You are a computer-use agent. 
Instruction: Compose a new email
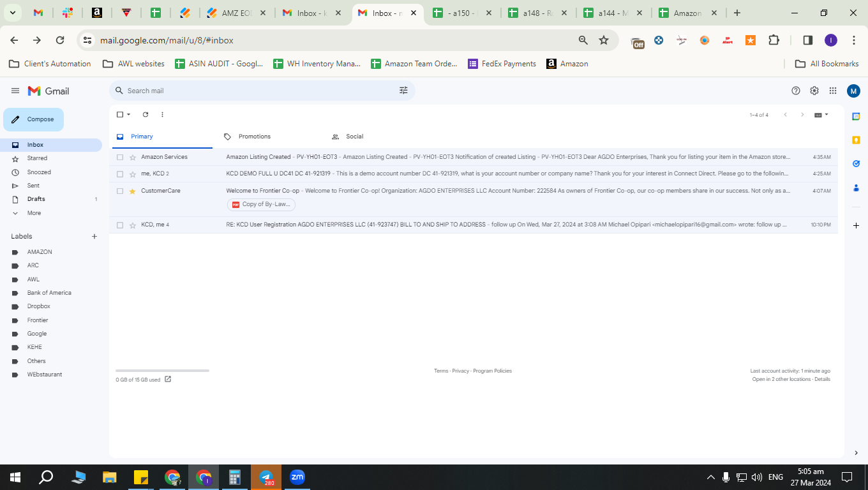(x=33, y=119)
